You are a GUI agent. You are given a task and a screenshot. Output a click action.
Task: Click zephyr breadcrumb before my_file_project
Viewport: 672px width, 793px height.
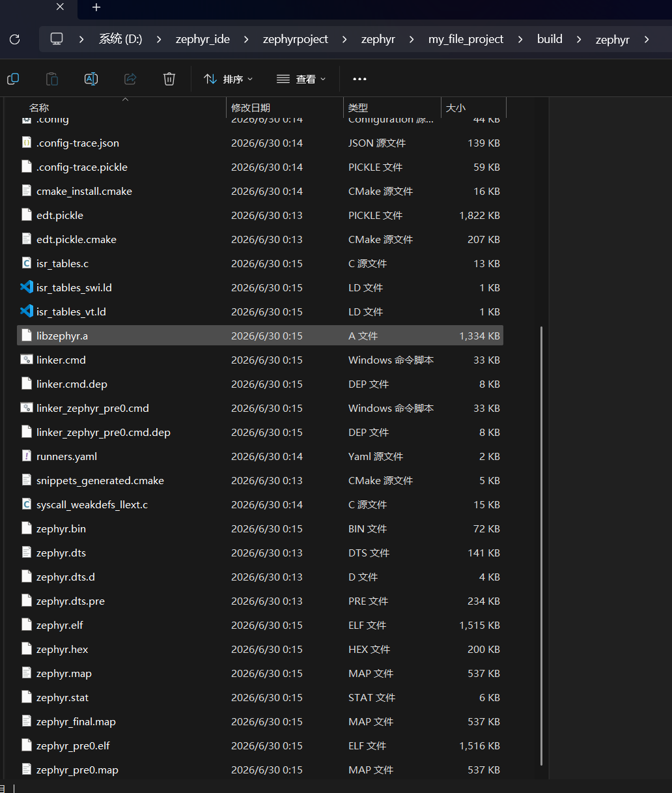[x=378, y=39]
